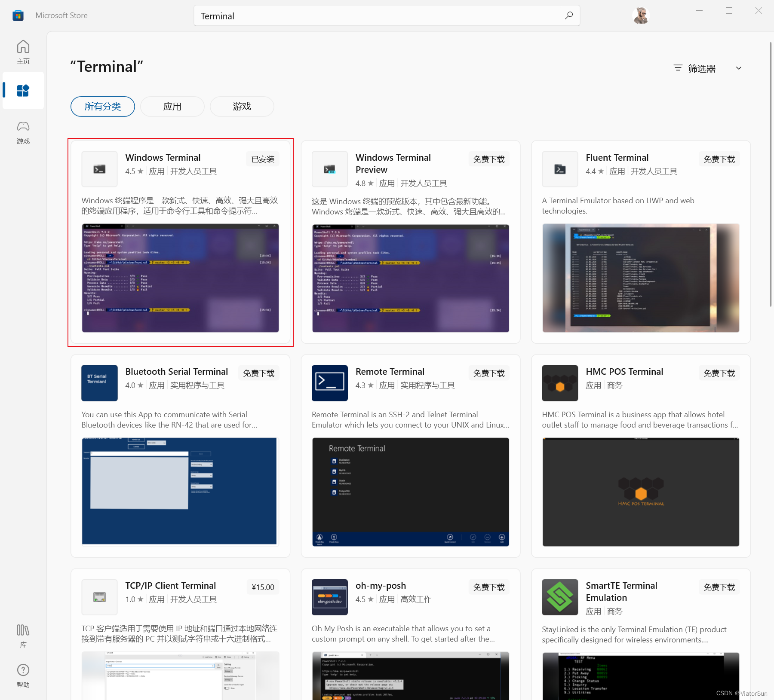This screenshot has width=774, height=700.
Task: Click the Windows Terminal Preview app icon
Action: pyautogui.click(x=330, y=169)
